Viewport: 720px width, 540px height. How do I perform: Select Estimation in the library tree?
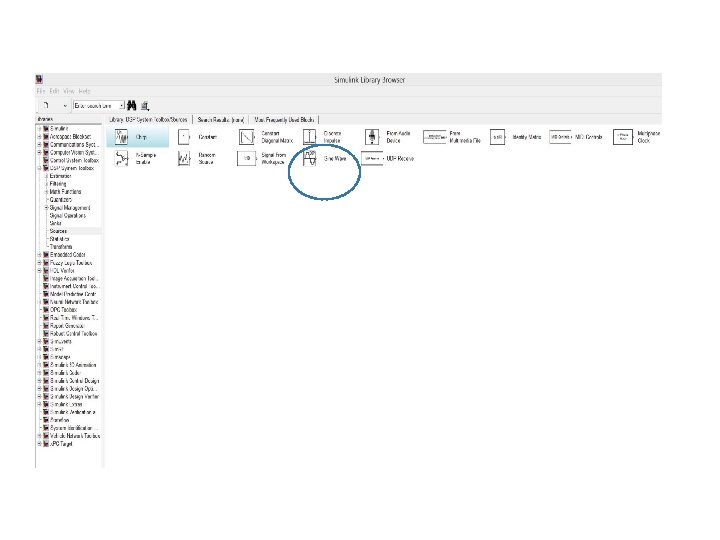(x=60, y=176)
